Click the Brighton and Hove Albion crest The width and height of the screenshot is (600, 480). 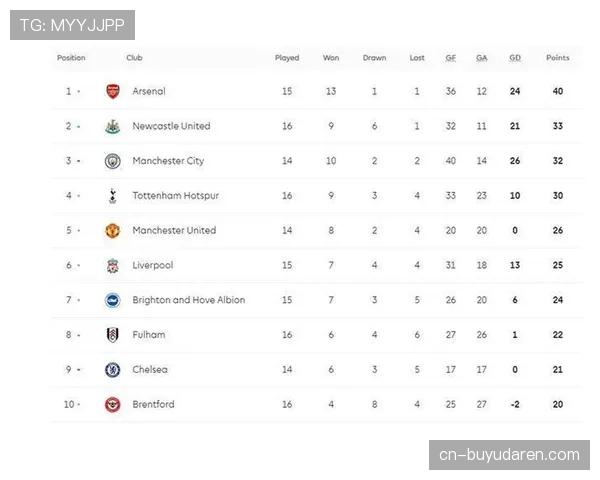coord(112,300)
